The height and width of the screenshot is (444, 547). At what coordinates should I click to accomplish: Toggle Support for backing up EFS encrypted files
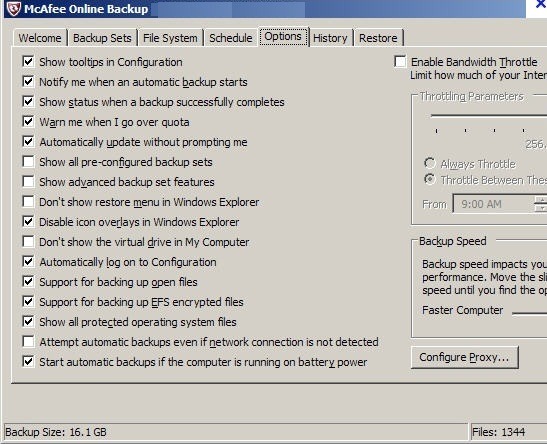[28, 302]
